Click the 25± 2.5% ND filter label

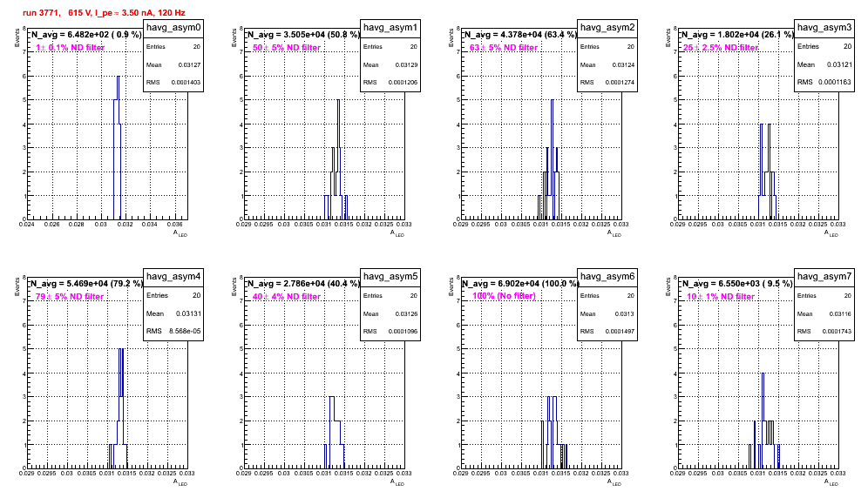721,48
